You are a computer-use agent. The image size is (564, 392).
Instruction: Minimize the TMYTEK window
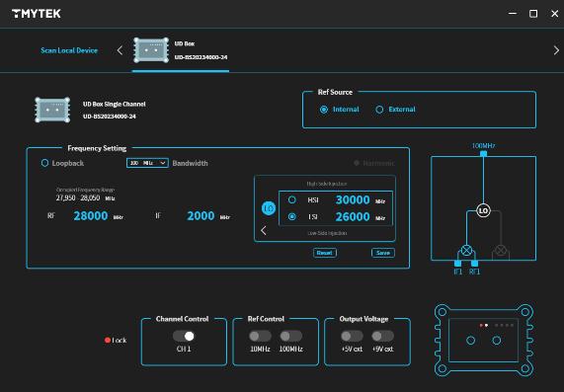pos(513,14)
